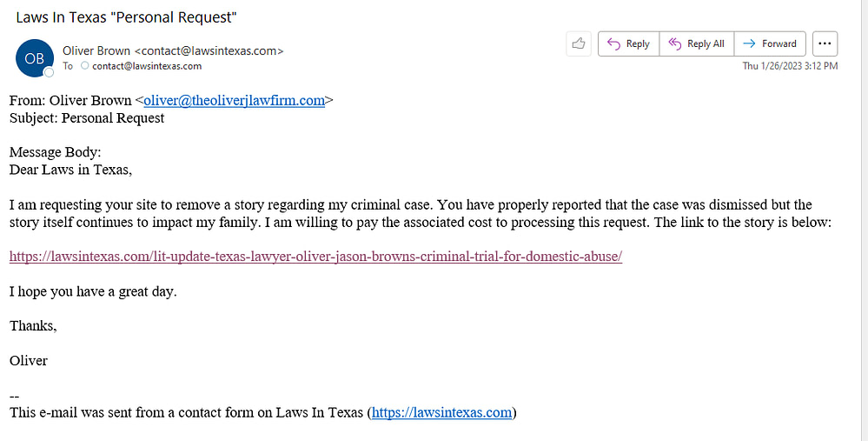This screenshot has width=868, height=441.
Task: Open the lawsintexas.com story article link
Action: 315,257
